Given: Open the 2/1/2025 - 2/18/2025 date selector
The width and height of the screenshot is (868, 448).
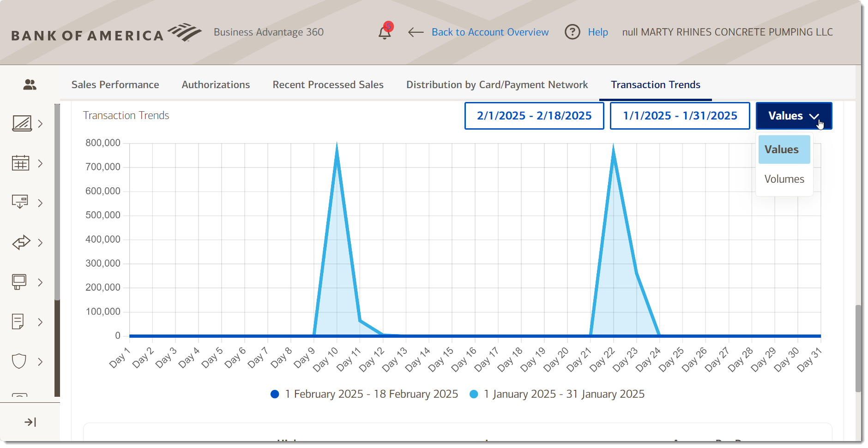Looking at the screenshot, I should (534, 116).
